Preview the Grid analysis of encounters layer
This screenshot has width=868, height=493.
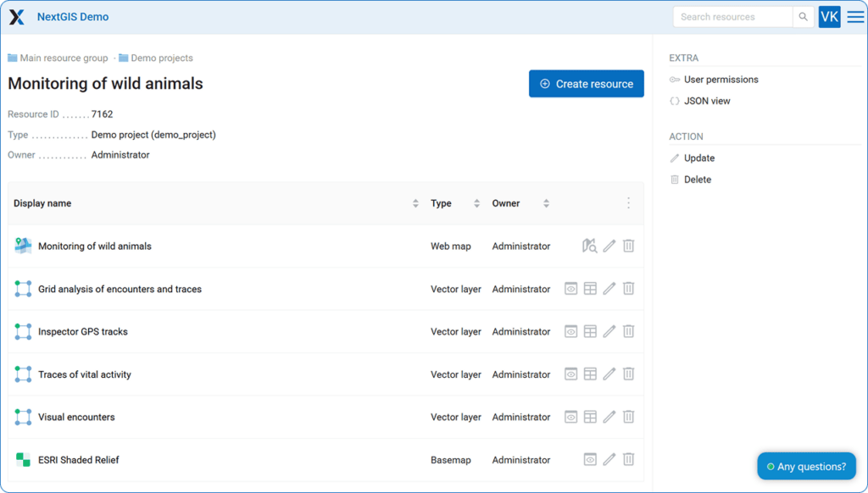pyautogui.click(x=571, y=289)
